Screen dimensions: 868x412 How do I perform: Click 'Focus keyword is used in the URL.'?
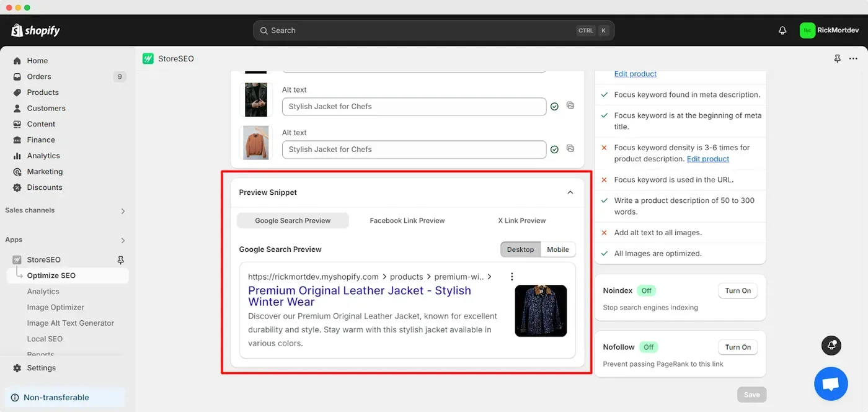click(674, 180)
